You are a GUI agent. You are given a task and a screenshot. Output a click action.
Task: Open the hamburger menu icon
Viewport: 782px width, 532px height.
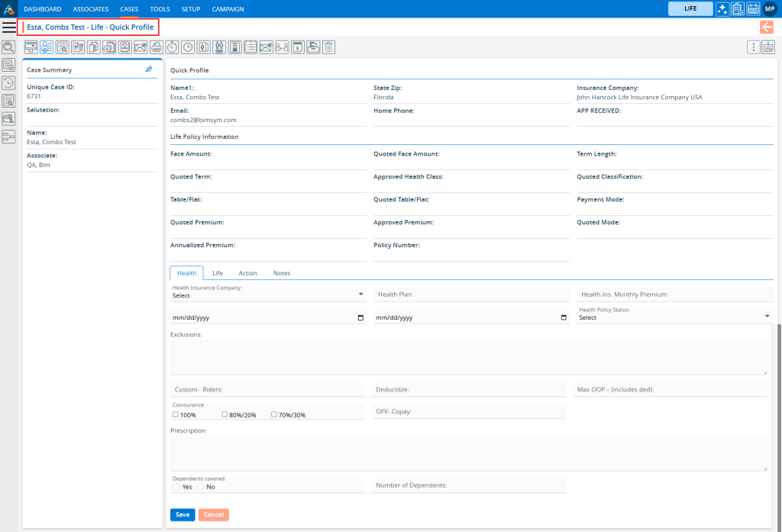pyautogui.click(x=9, y=27)
